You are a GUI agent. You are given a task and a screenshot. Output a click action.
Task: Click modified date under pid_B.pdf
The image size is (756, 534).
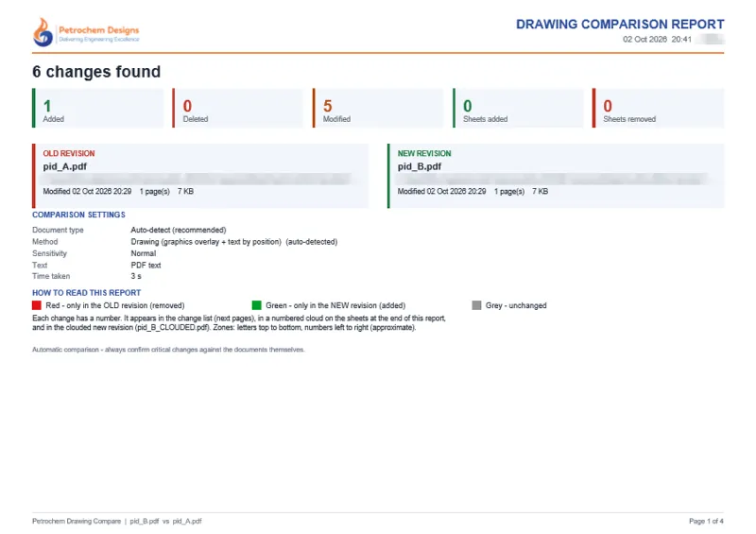click(x=441, y=192)
